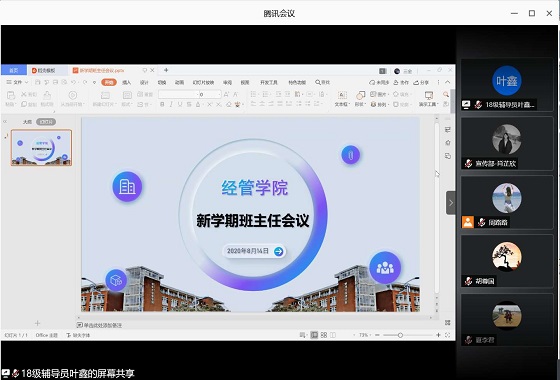Switch to slide sorter grid view

click(x=324, y=335)
